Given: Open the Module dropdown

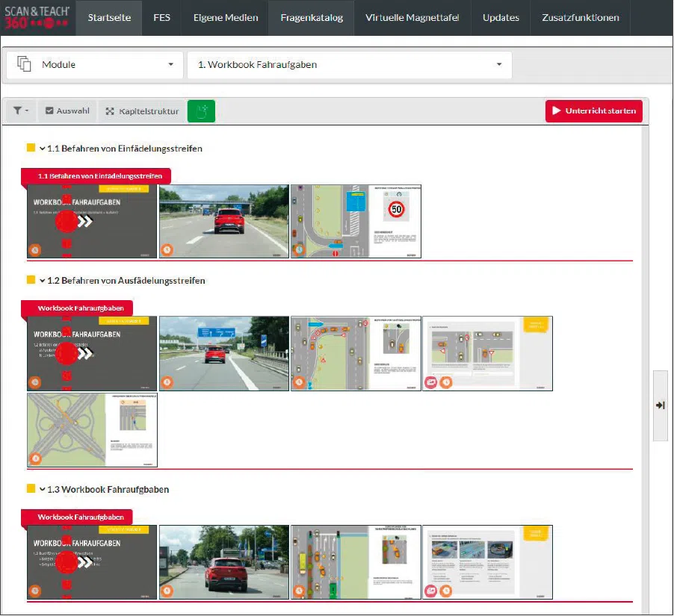Looking at the screenshot, I should 95,65.
